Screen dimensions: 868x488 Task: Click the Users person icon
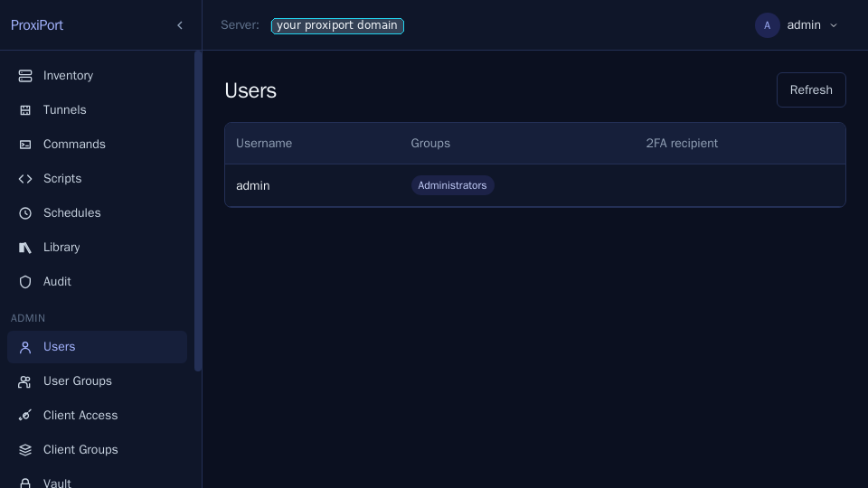click(25, 347)
